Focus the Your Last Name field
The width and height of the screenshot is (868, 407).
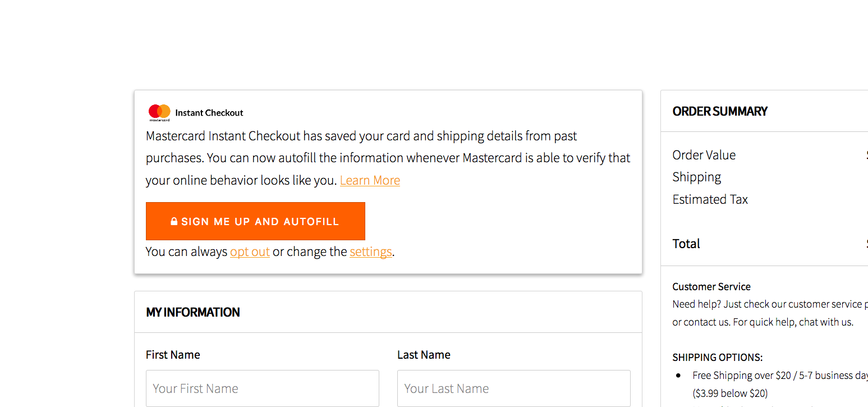pyautogui.click(x=514, y=388)
